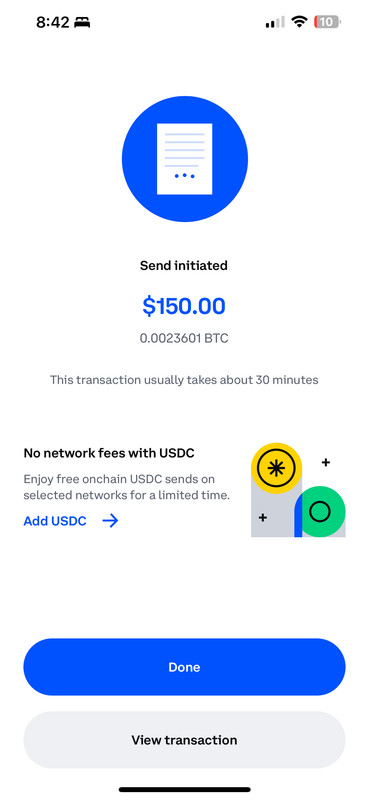Tap the sleep focus bed icon
The height and width of the screenshot is (800, 369).
coord(82,22)
